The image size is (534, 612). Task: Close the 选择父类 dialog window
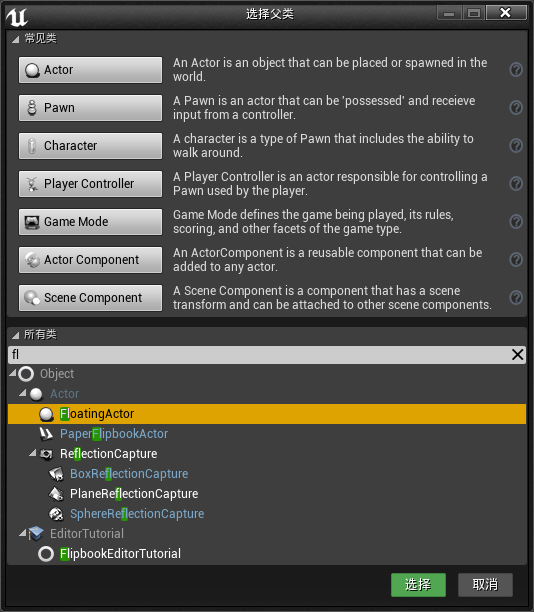click(x=506, y=13)
